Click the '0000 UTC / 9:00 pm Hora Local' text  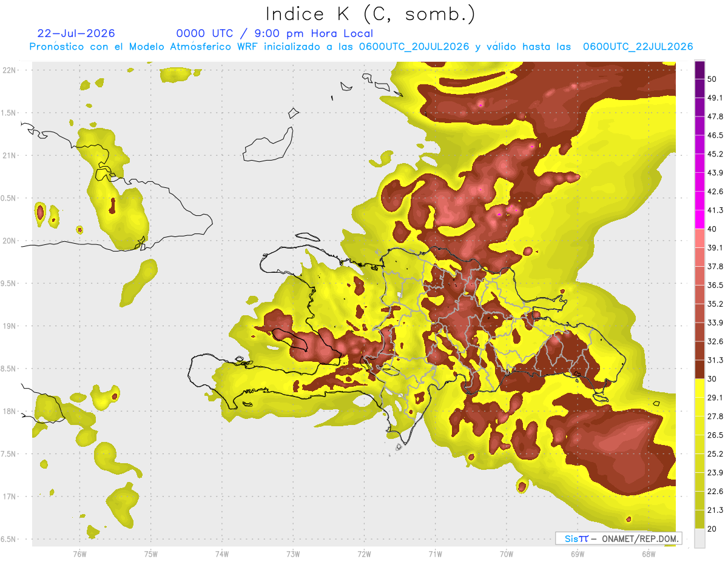275,34
